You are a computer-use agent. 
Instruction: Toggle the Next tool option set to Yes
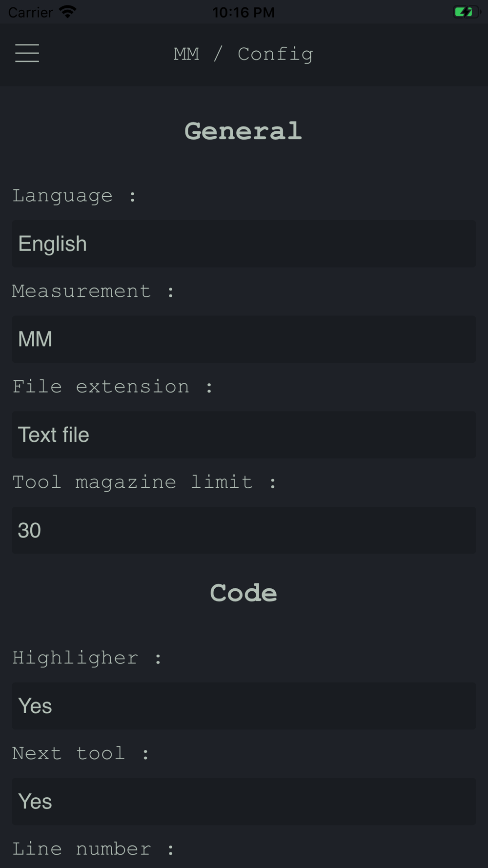244,802
